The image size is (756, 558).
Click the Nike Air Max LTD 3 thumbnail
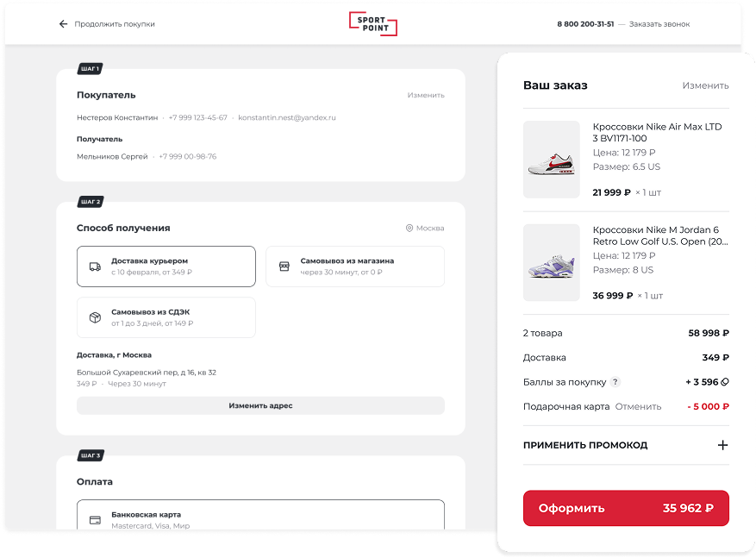pyautogui.click(x=551, y=160)
